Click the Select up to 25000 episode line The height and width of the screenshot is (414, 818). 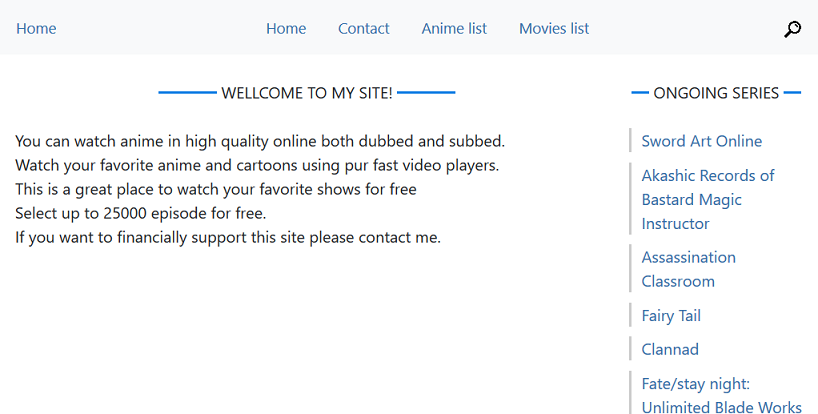pyautogui.click(x=141, y=213)
